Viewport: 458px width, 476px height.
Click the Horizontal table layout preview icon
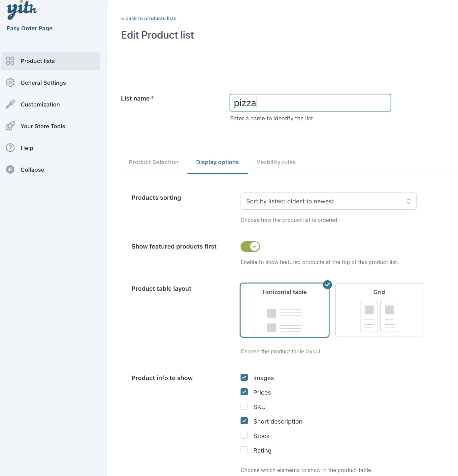(x=284, y=320)
